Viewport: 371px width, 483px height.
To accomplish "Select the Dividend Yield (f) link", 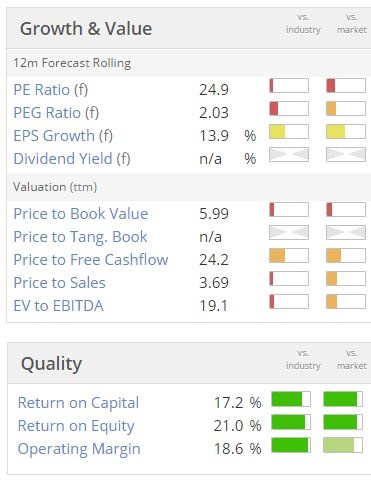I will coord(72,159).
